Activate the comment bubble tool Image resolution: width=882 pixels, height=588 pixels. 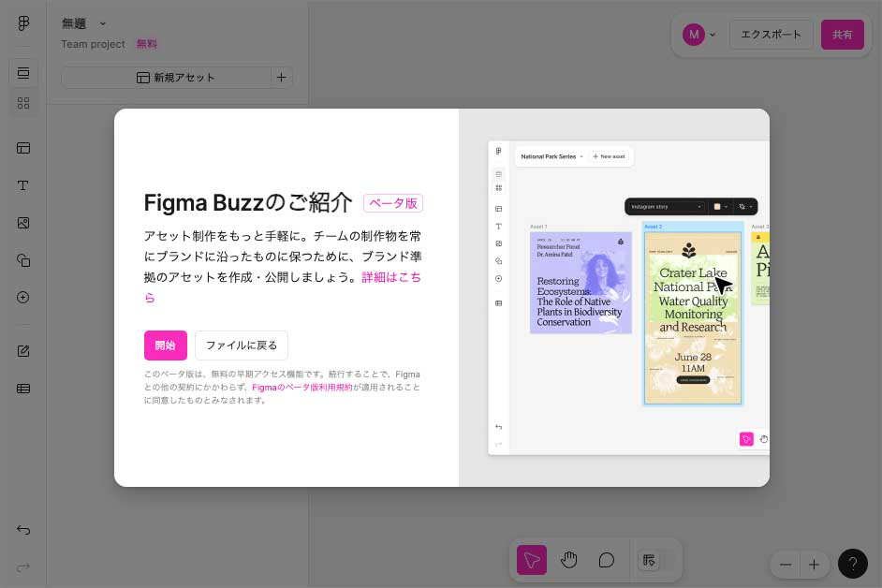pyautogui.click(x=607, y=560)
